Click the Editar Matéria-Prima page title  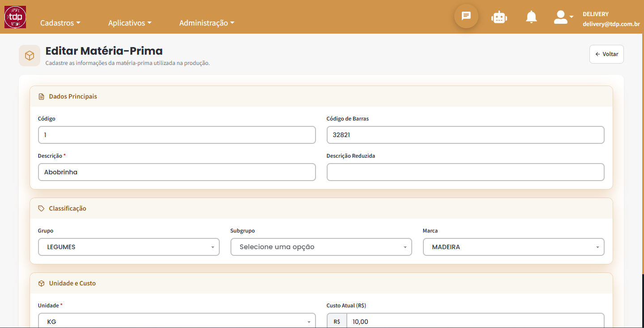[104, 51]
